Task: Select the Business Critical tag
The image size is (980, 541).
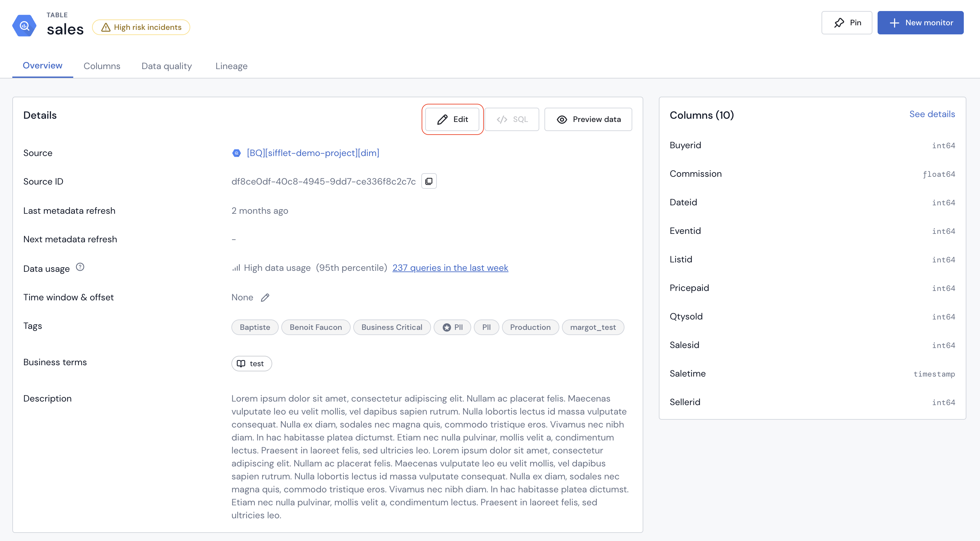Action: point(391,327)
